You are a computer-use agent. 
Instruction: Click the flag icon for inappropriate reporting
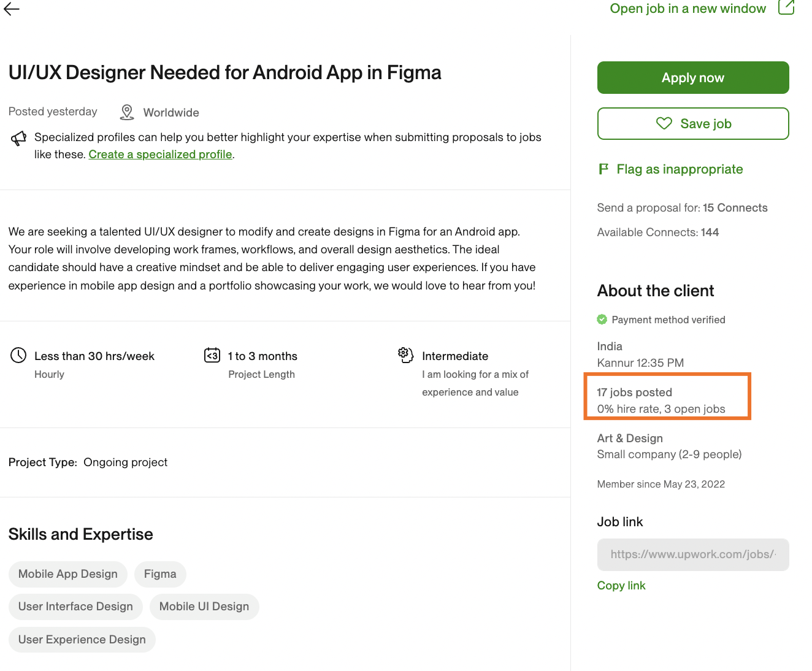(603, 169)
